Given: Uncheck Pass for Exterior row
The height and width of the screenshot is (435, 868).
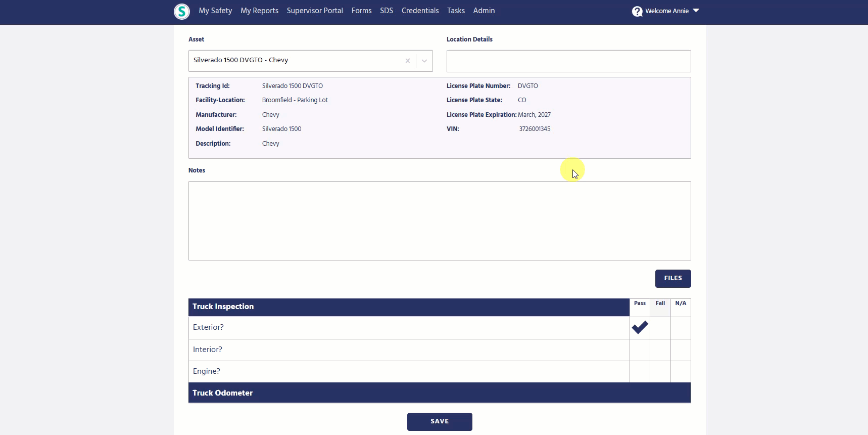Looking at the screenshot, I should tap(640, 328).
